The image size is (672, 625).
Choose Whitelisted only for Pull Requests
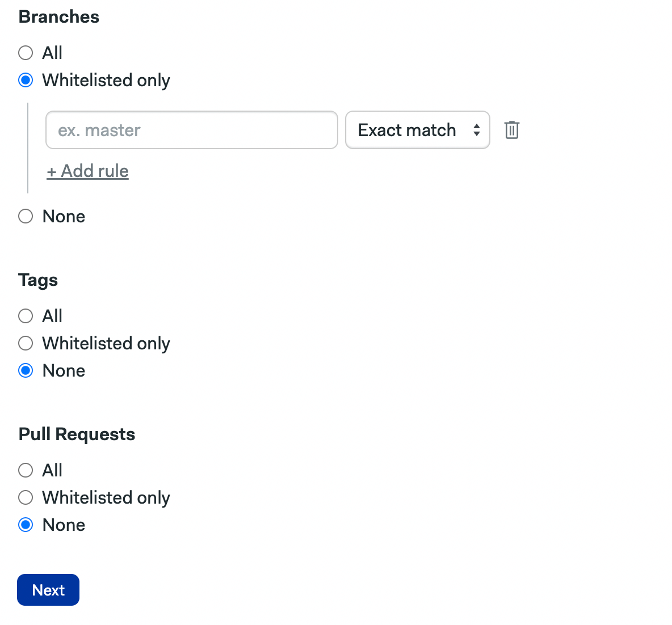[x=25, y=497]
